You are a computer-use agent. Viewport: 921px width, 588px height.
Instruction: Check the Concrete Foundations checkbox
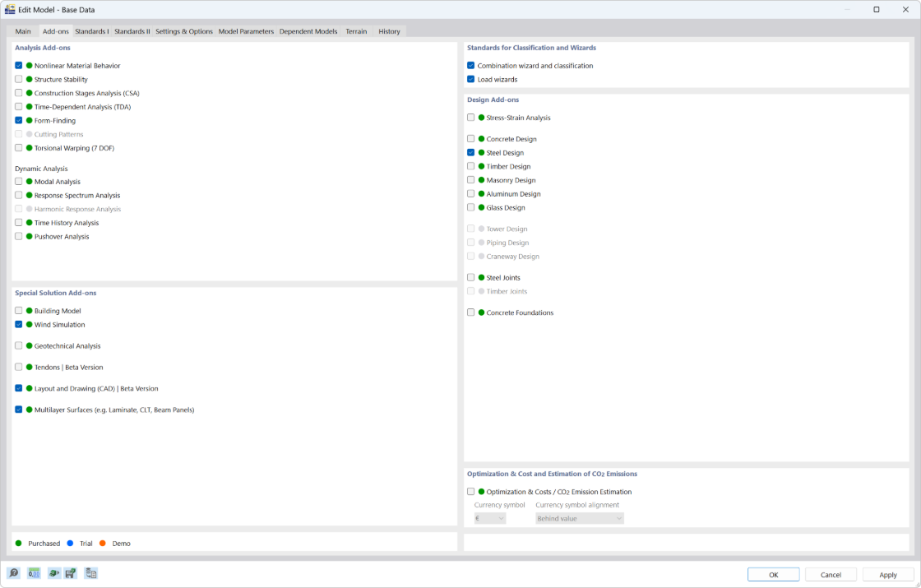[x=470, y=313]
